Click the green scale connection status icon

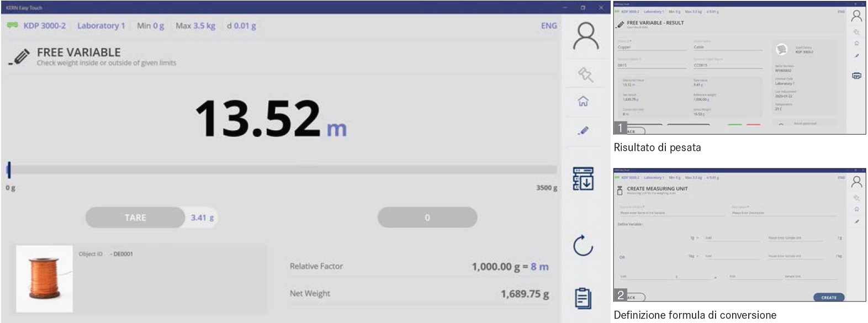(x=13, y=25)
